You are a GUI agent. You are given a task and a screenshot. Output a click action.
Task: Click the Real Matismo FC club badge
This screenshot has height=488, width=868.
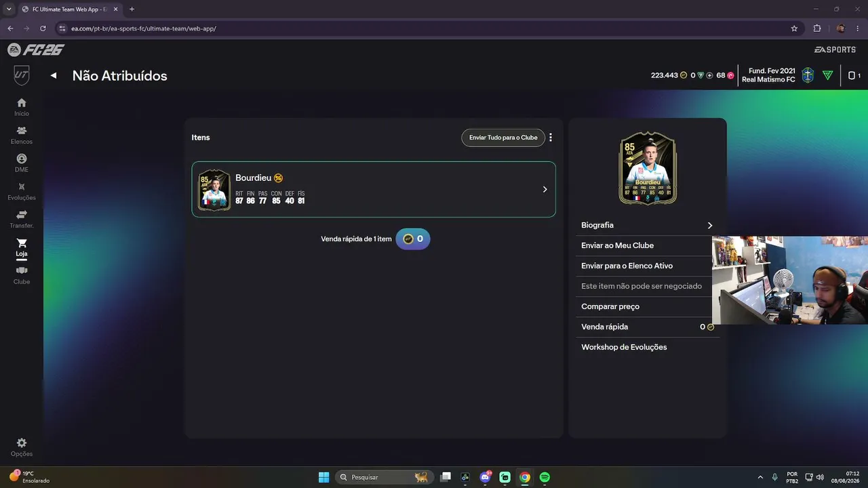pyautogui.click(x=808, y=75)
